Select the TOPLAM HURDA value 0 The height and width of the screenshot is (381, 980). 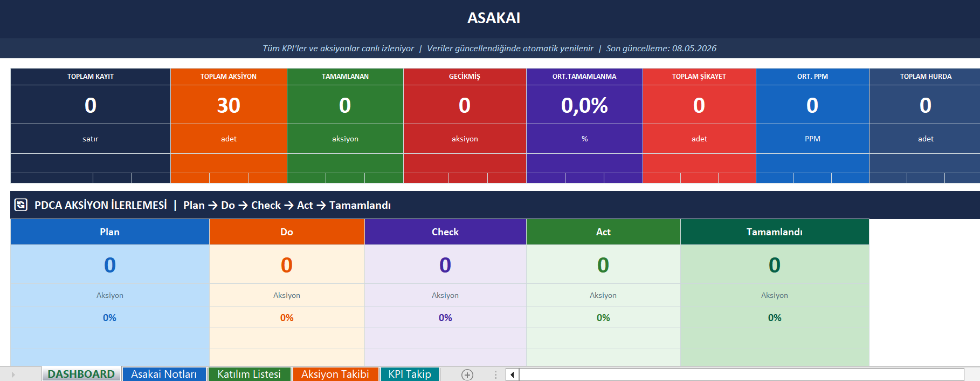926,105
